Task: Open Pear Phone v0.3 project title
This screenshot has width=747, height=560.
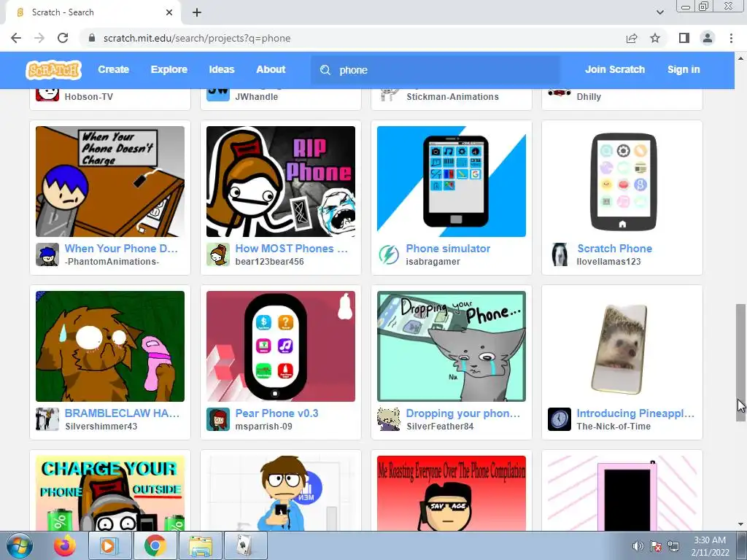Action: (x=276, y=413)
